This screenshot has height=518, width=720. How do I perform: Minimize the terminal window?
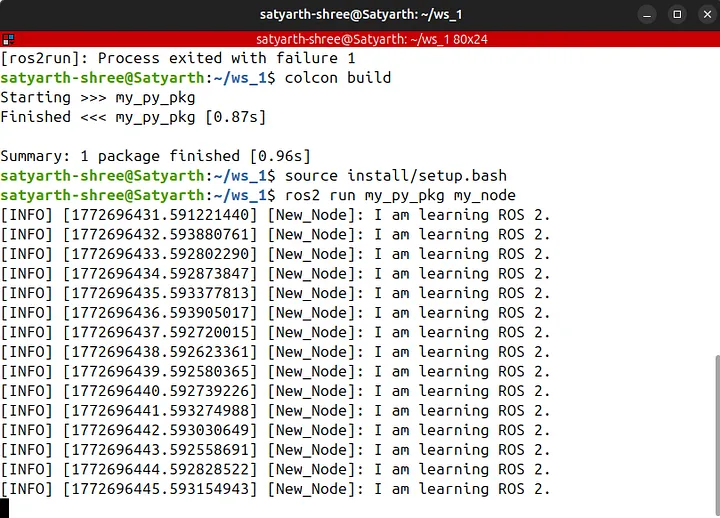pyautogui.click(x=647, y=15)
